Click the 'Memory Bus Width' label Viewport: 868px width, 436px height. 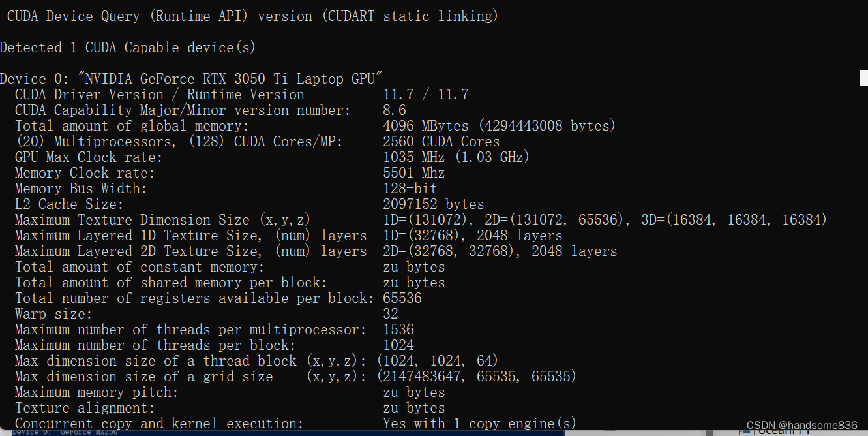[x=82, y=189]
